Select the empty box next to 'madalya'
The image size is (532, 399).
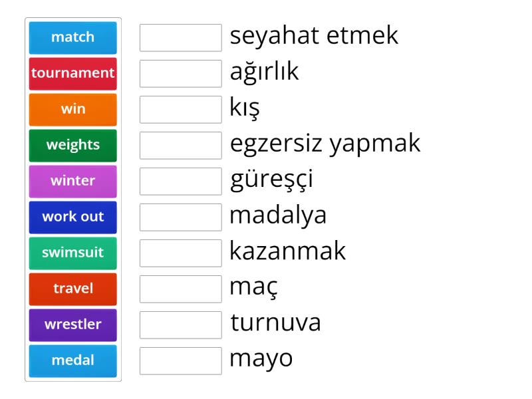181,217
